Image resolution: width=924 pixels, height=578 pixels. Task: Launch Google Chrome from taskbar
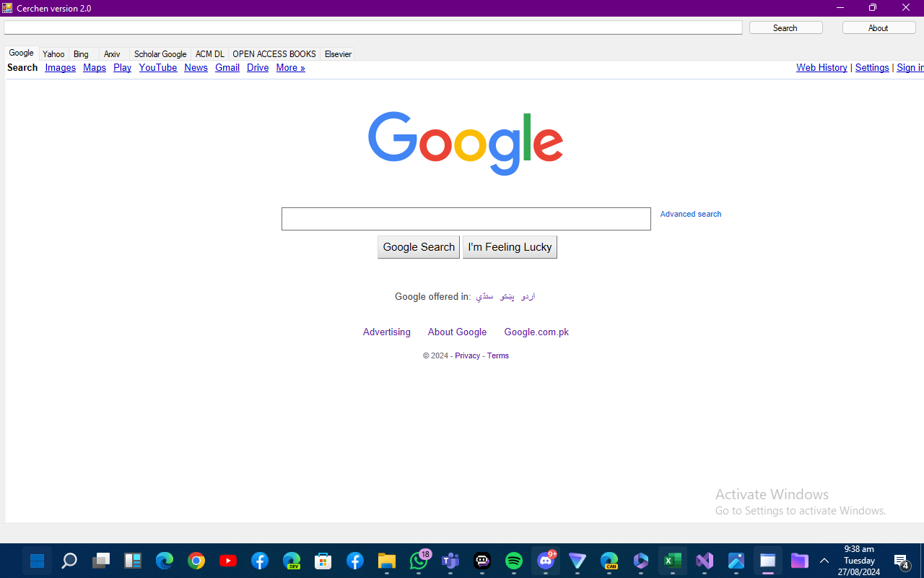pyautogui.click(x=196, y=561)
